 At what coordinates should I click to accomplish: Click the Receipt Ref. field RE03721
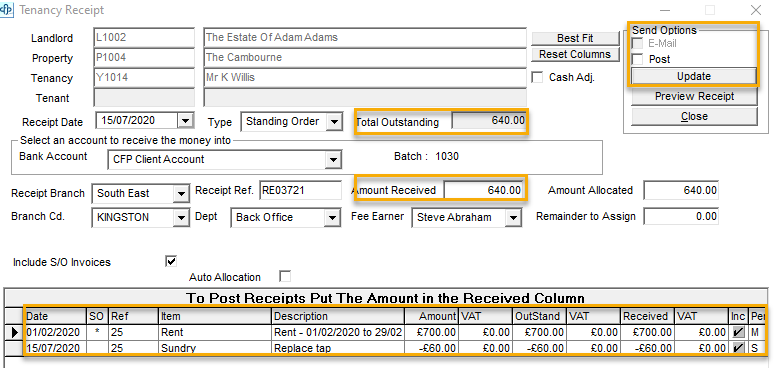pos(300,190)
